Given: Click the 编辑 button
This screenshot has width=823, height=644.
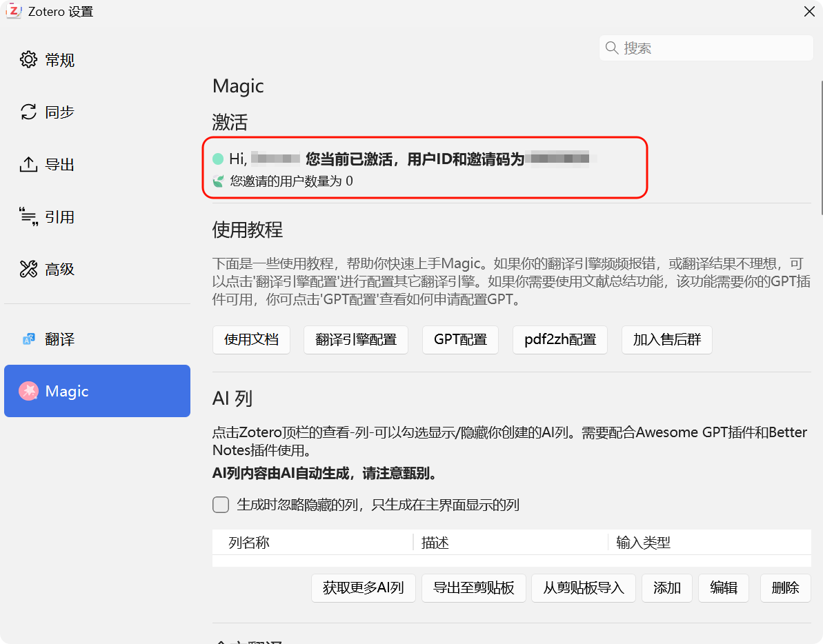Looking at the screenshot, I should tap(724, 588).
